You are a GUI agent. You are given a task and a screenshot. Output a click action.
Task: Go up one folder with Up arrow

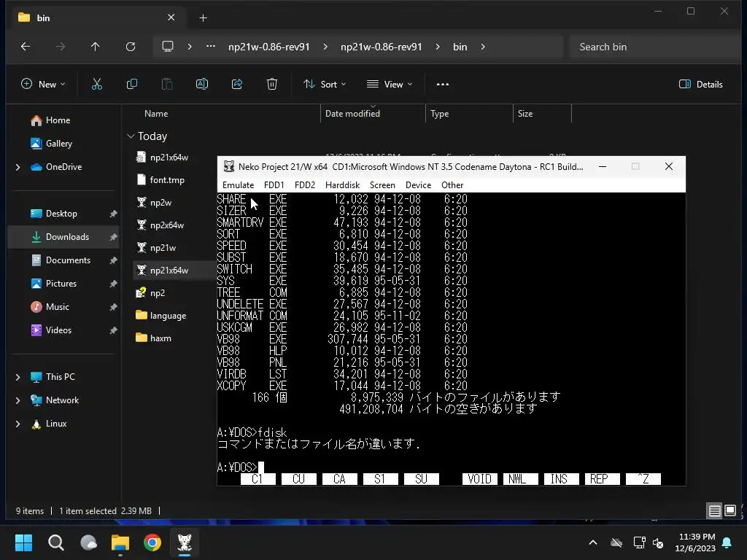[x=96, y=47]
